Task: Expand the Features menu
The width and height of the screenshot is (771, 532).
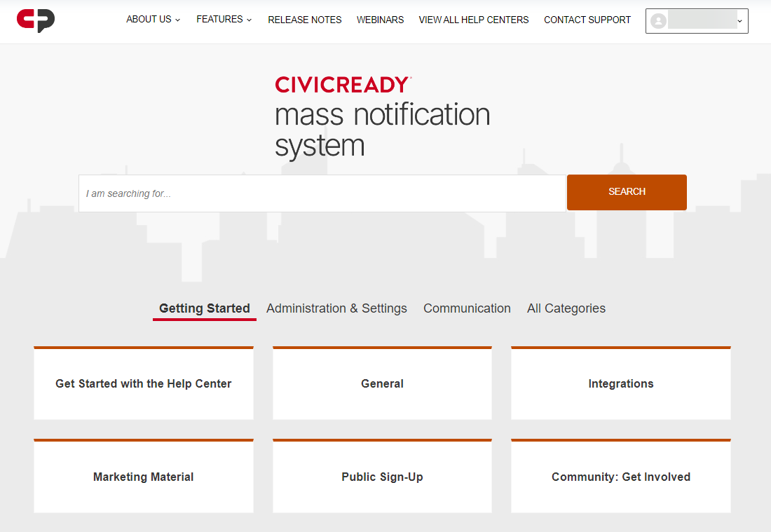Action: tap(224, 19)
